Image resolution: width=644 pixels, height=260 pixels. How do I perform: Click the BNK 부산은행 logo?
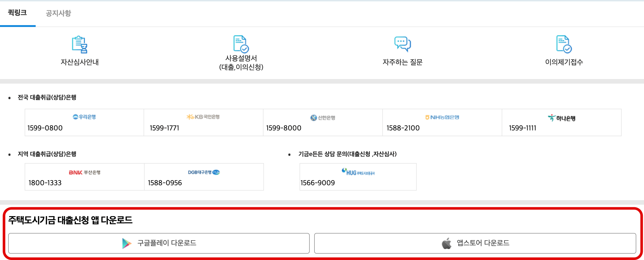84,172
